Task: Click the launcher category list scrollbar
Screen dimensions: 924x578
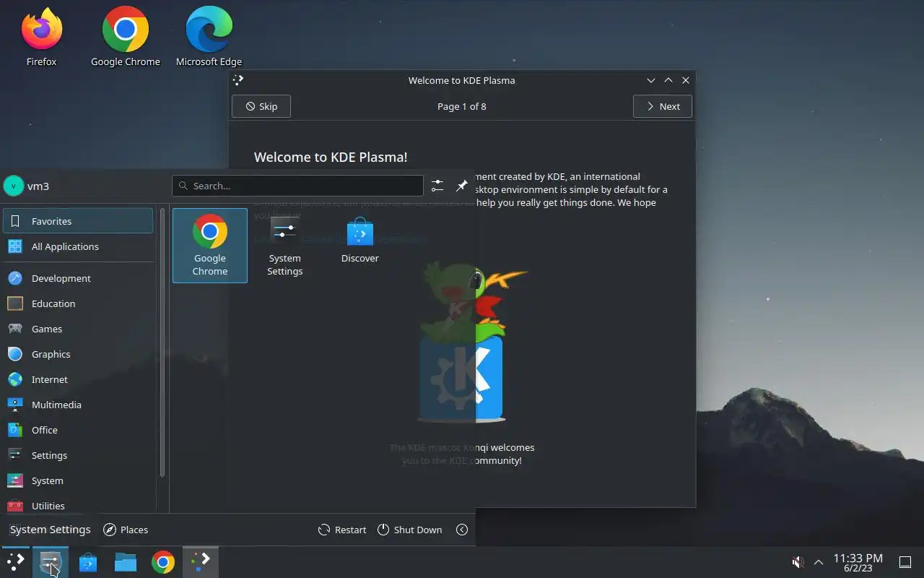Action: pyautogui.click(x=162, y=343)
